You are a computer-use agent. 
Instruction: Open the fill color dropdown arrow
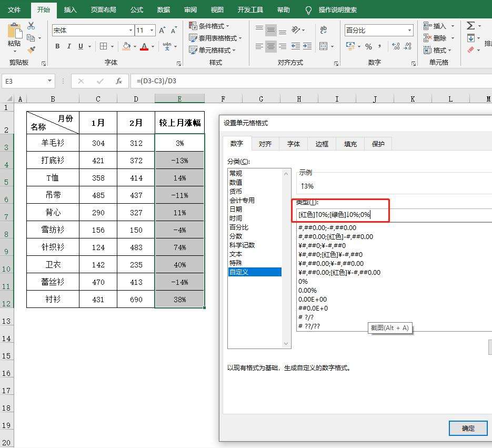[135, 47]
